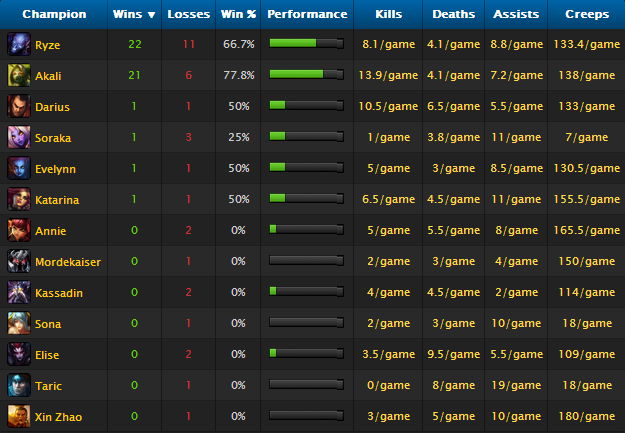The width and height of the screenshot is (625, 433).
Task: Click Katarina's 155.5/game creeps value
Action: (x=587, y=199)
